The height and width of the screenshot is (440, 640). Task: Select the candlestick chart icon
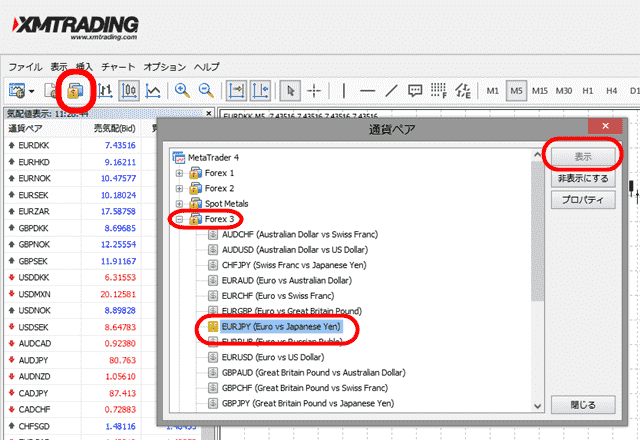click(129, 91)
